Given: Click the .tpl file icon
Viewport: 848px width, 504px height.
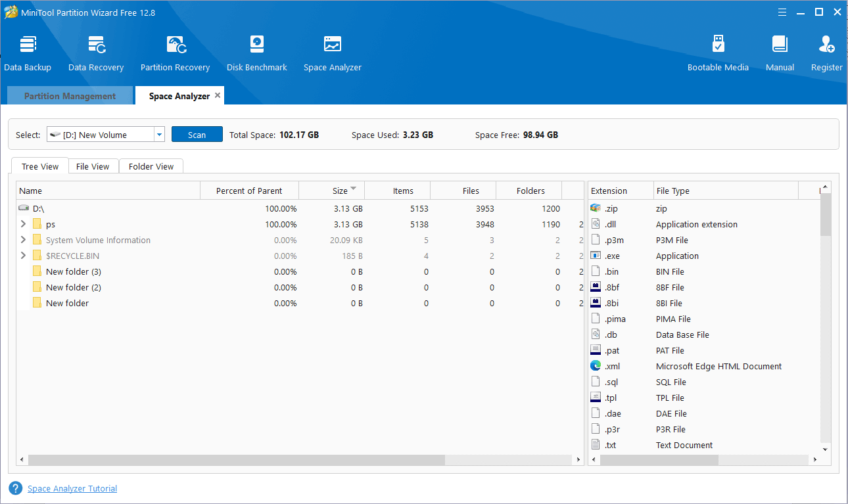Looking at the screenshot, I should 596,398.
